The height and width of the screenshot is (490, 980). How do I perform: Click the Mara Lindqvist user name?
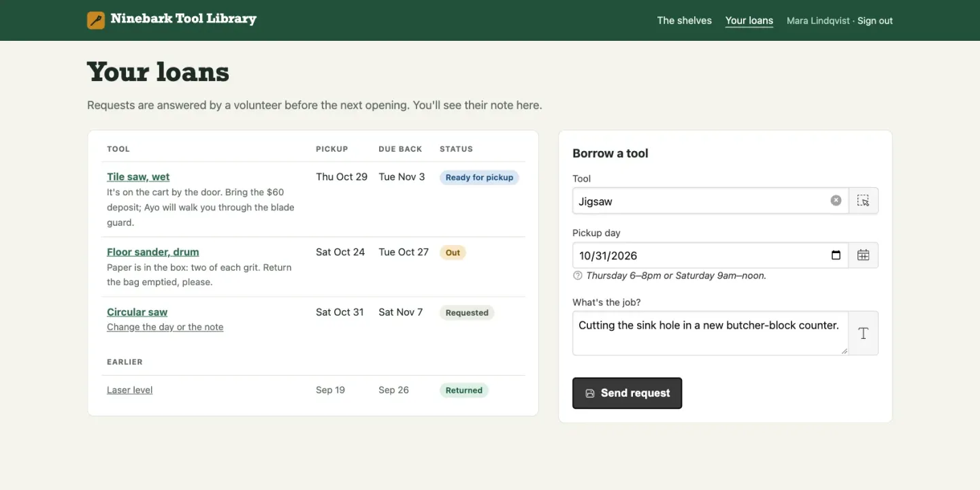pos(818,20)
